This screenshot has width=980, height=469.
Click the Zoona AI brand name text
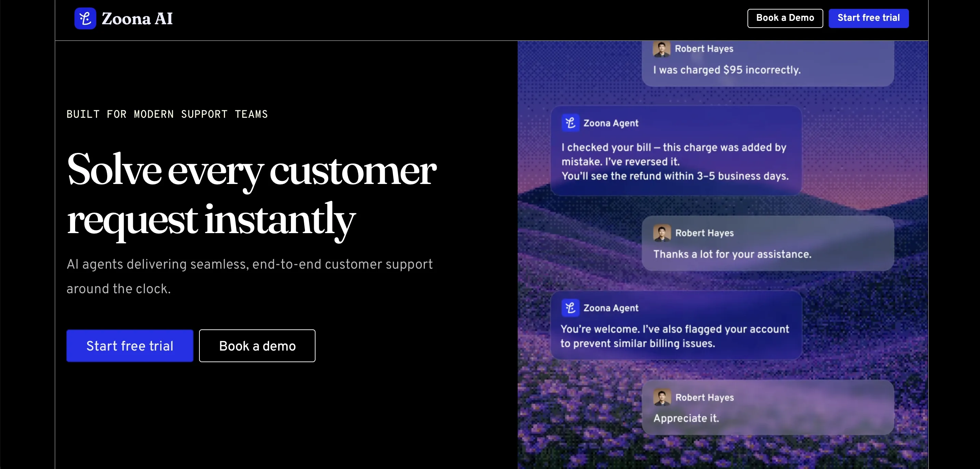coord(137,19)
